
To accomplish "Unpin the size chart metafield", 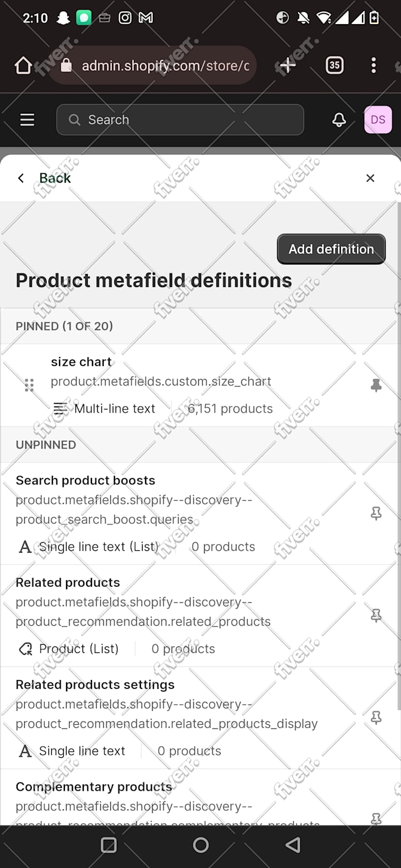I will (376, 385).
